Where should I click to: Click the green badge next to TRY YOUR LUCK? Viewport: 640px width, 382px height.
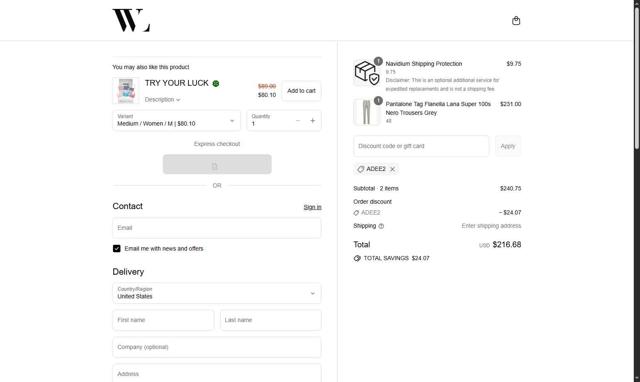pyautogui.click(x=216, y=84)
